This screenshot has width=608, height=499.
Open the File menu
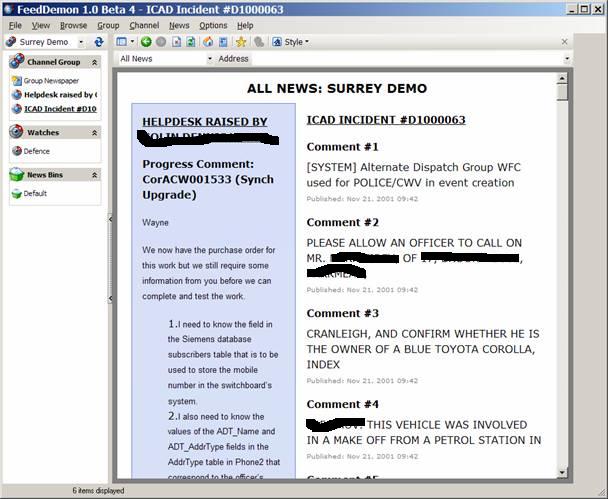15,26
